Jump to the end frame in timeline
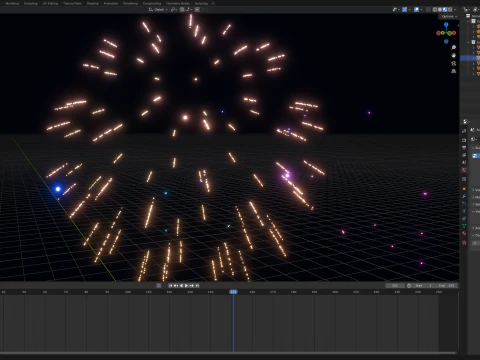Viewport: 480px width, 360px height. (x=197, y=285)
